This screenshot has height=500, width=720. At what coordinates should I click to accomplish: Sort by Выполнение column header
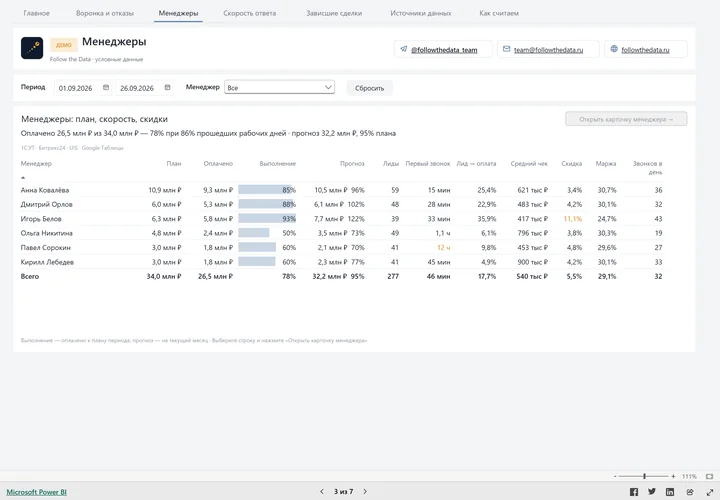[277, 163]
